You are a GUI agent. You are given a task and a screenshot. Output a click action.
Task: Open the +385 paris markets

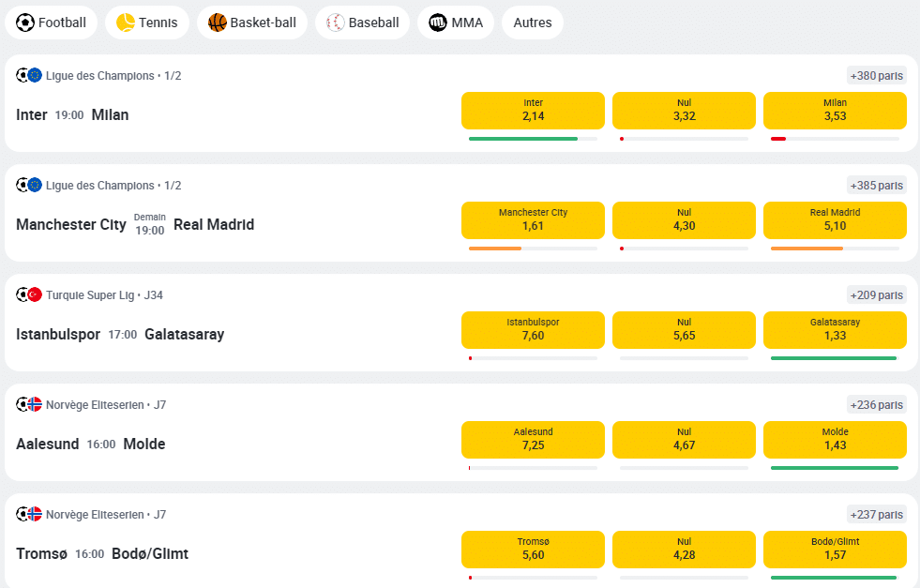tap(877, 186)
